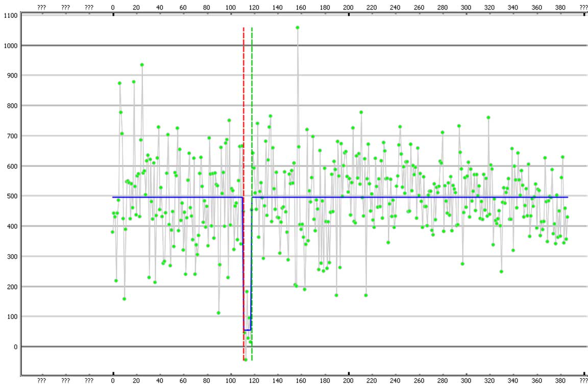The height and width of the screenshot is (388, 588).
Task: Click the 700 label on the y-axis
Action: click(x=12, y=136)
